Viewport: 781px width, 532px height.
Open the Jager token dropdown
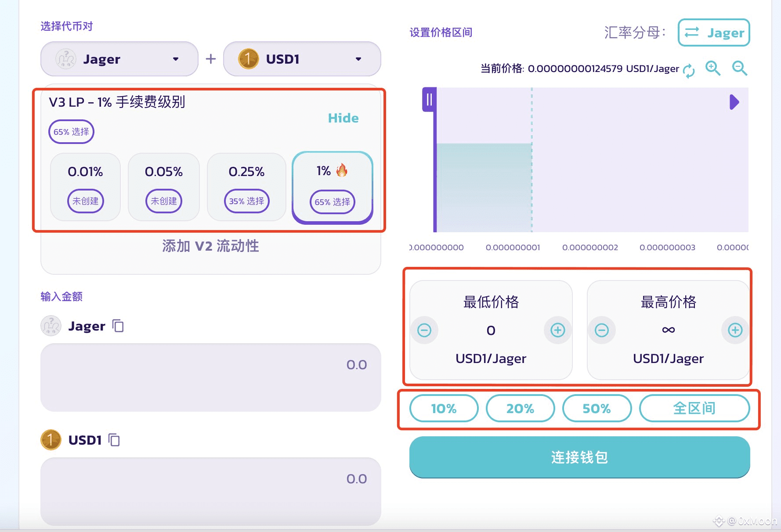click(x=119, y=59)
